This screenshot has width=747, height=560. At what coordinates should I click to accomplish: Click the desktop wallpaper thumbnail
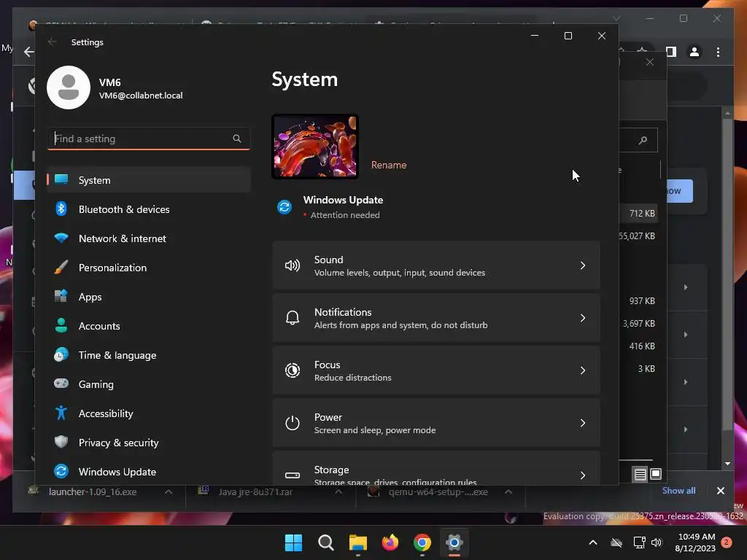pyautogui.click(x=315, y=147)
